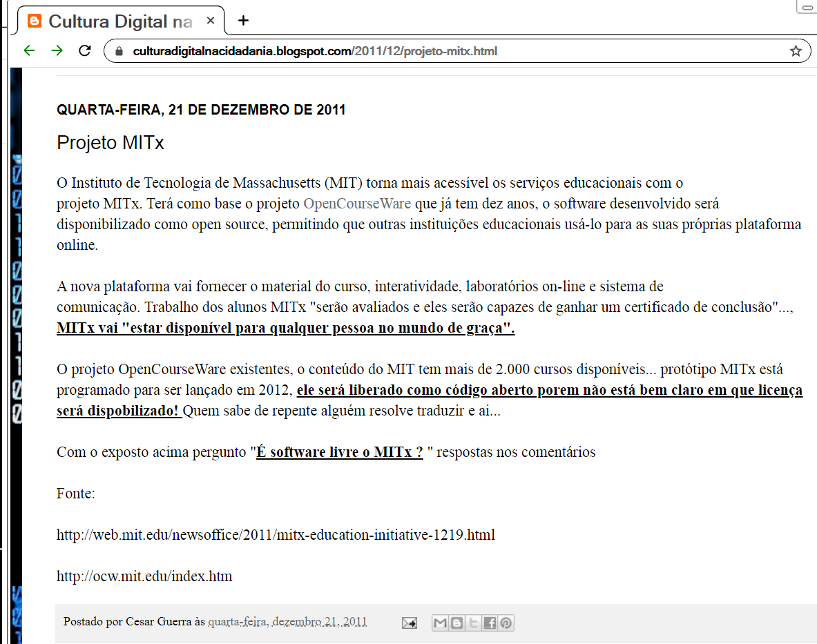Email this post using the envelope icon
The width and height of the screenshot is (817, 644).
tap(409, 623)
